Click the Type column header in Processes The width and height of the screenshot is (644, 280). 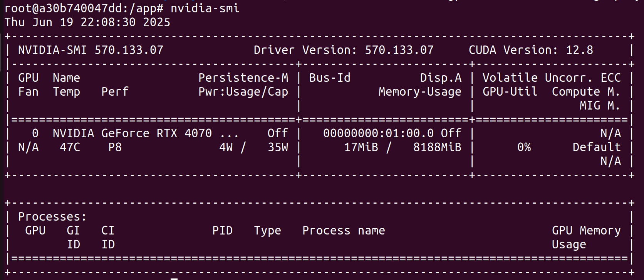(268, 231)
